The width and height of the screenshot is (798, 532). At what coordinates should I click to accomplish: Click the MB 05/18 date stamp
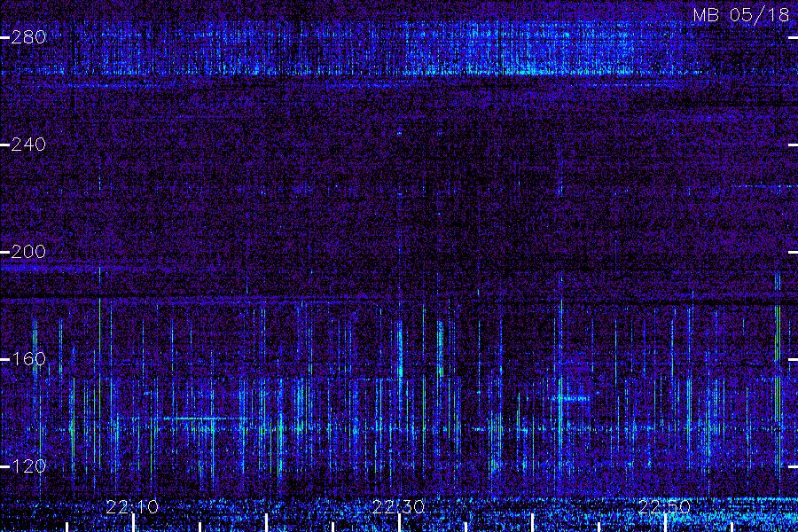[x=741, y=15]
